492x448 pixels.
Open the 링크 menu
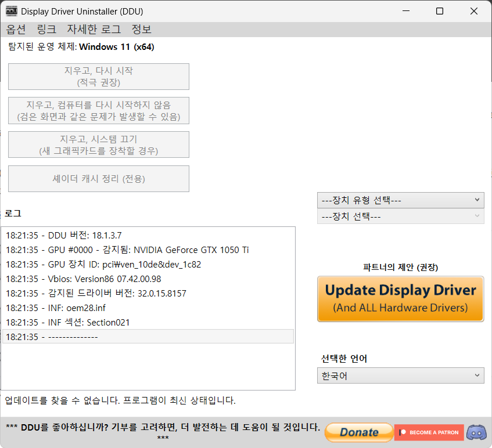click(46, 30)
